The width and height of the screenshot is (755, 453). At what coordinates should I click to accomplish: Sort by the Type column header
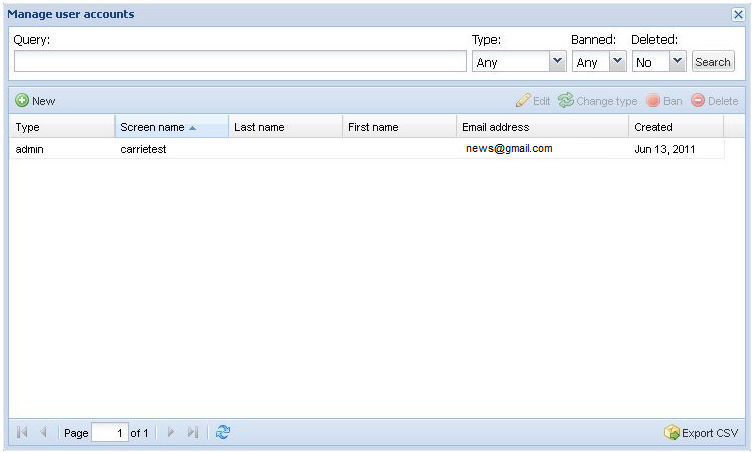tap(62, 127)
